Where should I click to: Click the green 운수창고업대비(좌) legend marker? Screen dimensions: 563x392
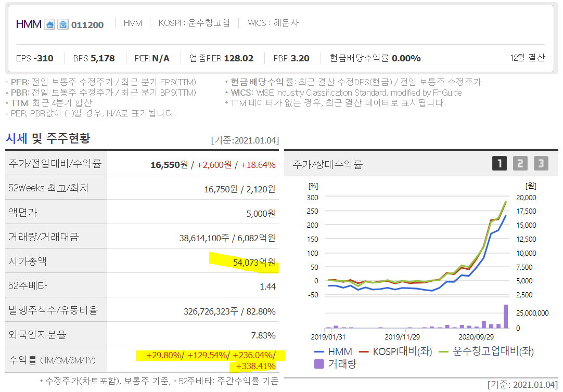[444, 352]
